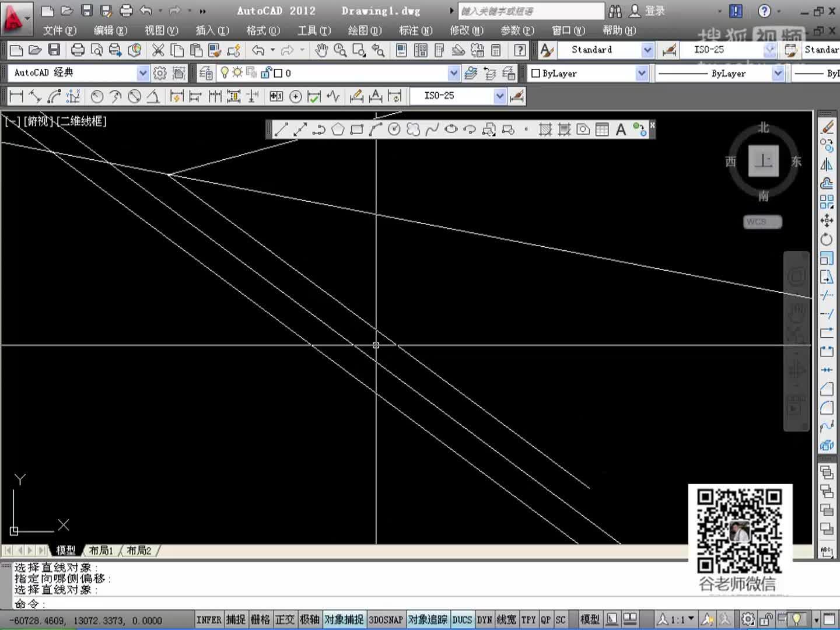
Task: Toggle 正交 ortho mode off
Action: click(285, 619)
